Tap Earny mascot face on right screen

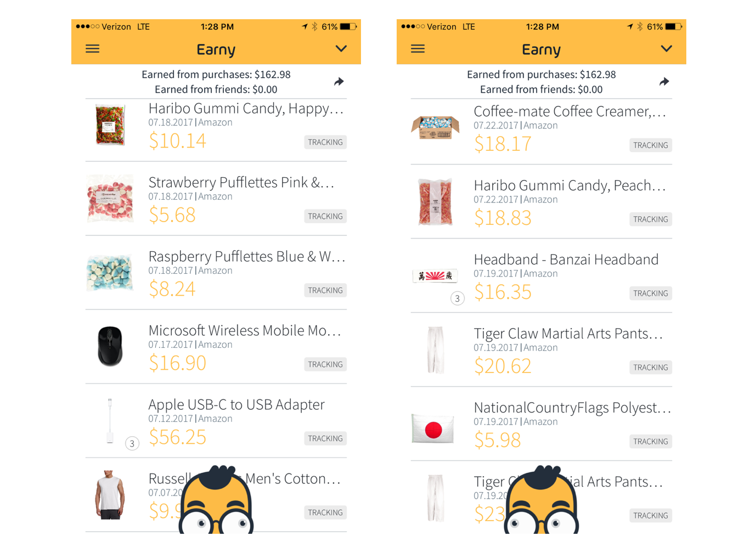(542, 500)
